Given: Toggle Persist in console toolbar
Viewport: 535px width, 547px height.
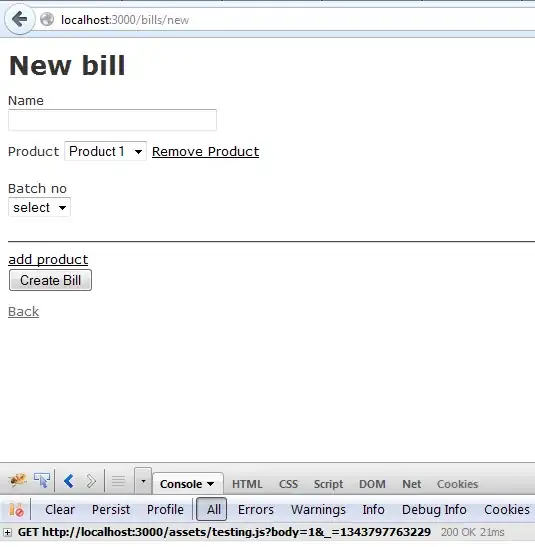Looking at the screenshot, I should point(111,510).
